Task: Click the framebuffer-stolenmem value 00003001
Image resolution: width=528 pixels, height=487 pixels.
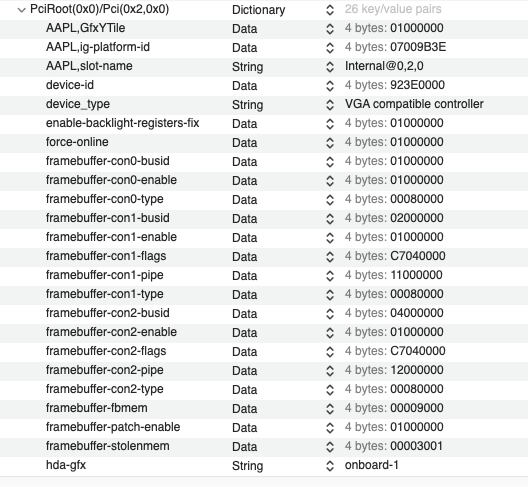Action: [416, 446]
